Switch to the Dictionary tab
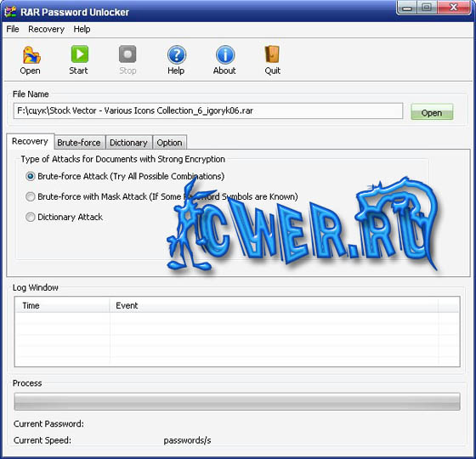 128,143
